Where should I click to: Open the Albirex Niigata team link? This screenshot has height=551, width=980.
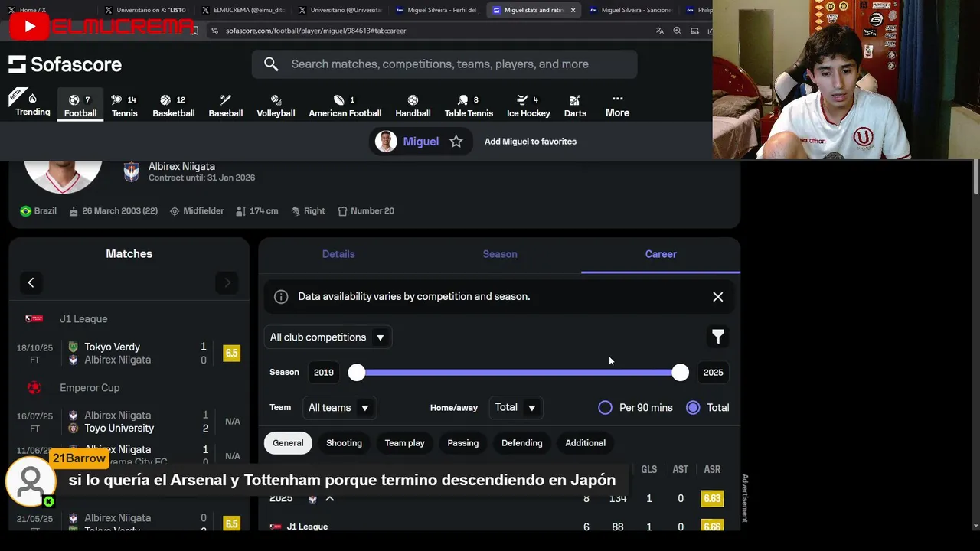tap(181, 166)
